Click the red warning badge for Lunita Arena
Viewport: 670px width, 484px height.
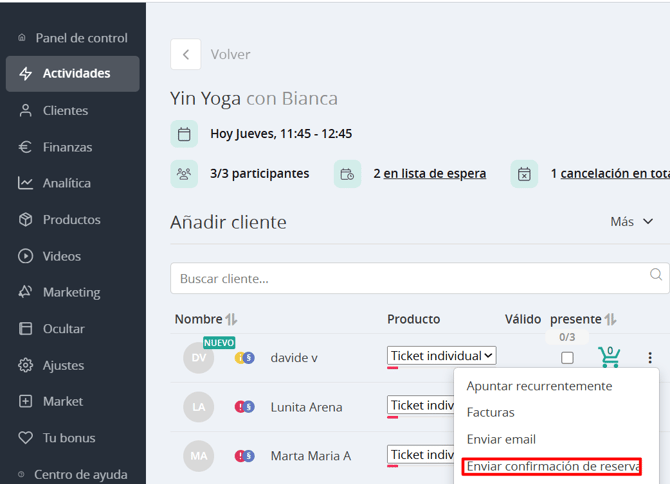(240, 407)
